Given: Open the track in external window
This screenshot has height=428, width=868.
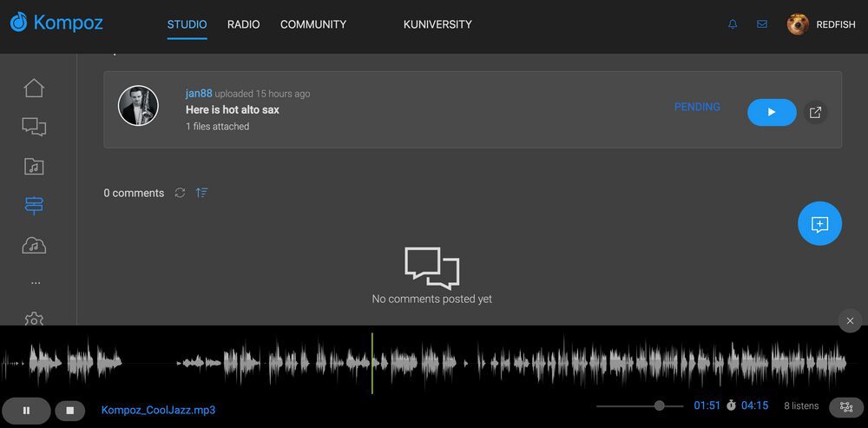Looking at the screenshot, I should click(x=815, y=112).
